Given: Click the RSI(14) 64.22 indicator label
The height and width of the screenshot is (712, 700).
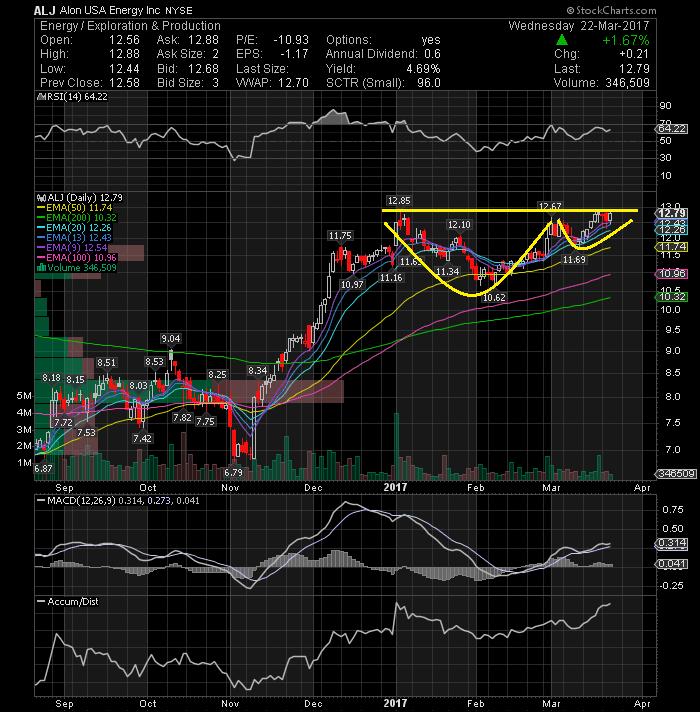Looking at the screenshot, I should coord(73,97).
